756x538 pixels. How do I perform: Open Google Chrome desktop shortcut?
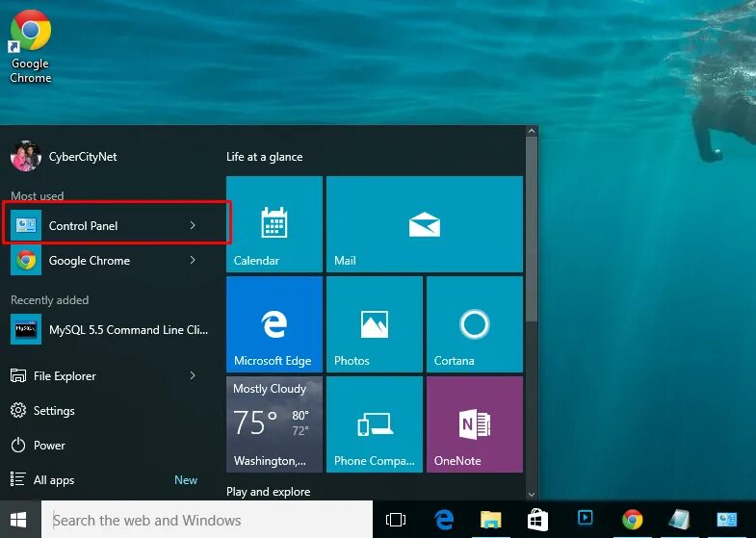coord(31,47)
